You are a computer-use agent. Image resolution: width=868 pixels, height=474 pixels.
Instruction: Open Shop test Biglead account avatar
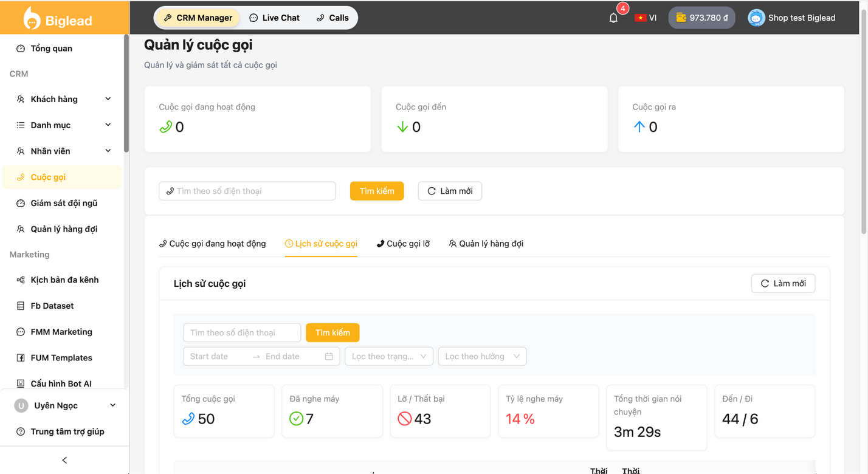click(756, 18)
